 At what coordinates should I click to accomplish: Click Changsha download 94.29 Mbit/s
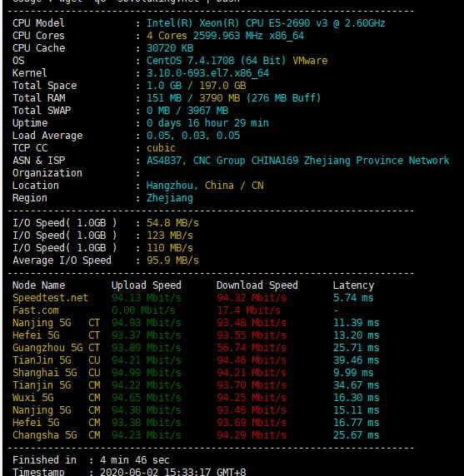pyautogui.click(x=252, y=435)
